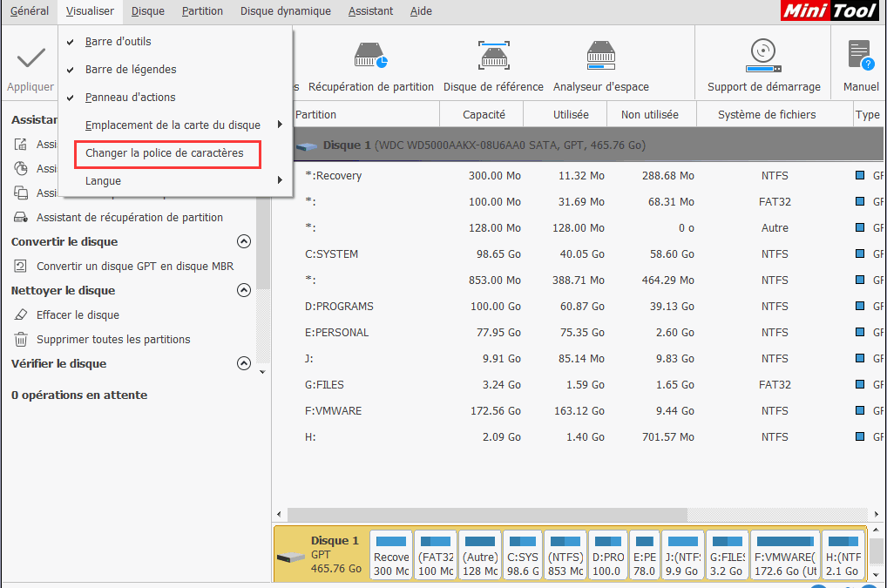Open the Partition menu

coord(202,11)
